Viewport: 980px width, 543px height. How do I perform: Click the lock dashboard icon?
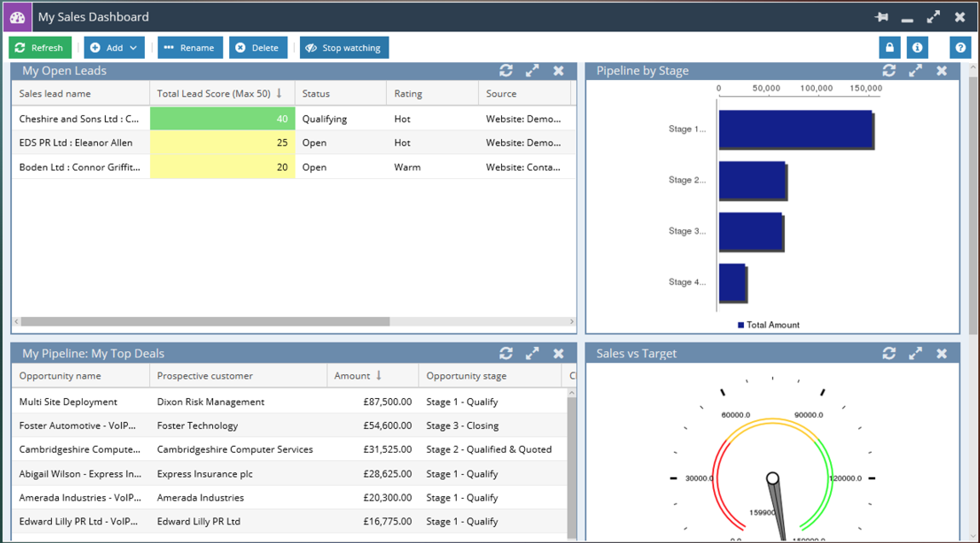[889, 47]
